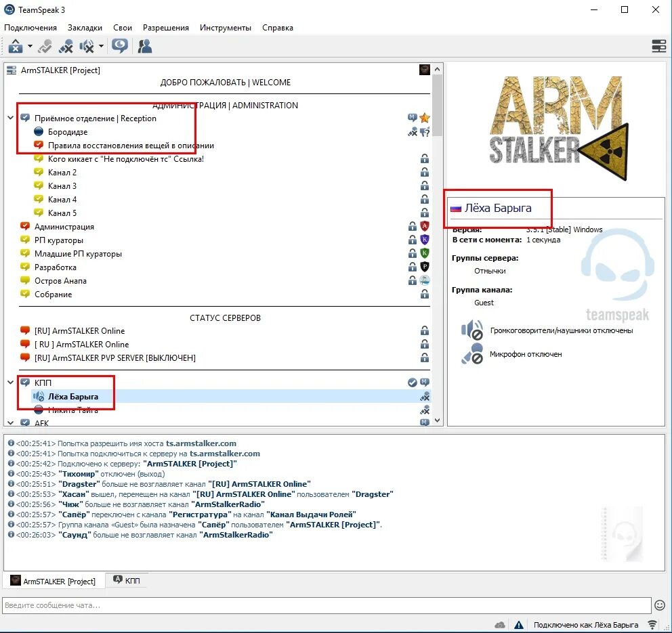Open the Свои menu
Screen dimensions: 672x633
123,28
